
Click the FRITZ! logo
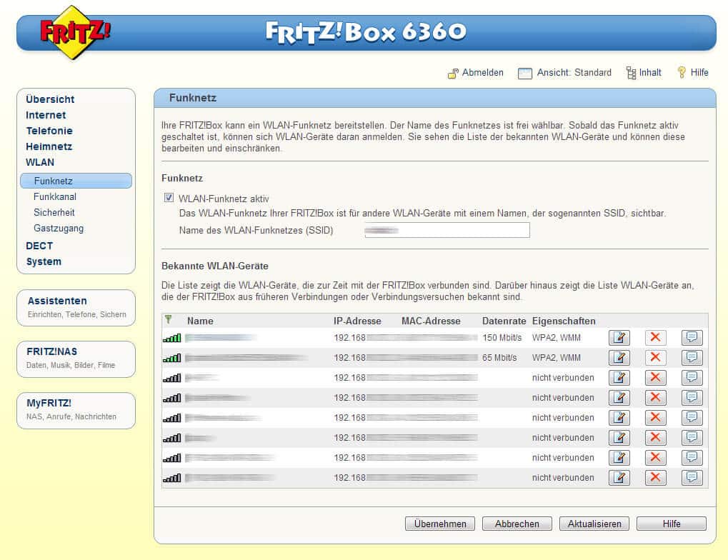74,33
